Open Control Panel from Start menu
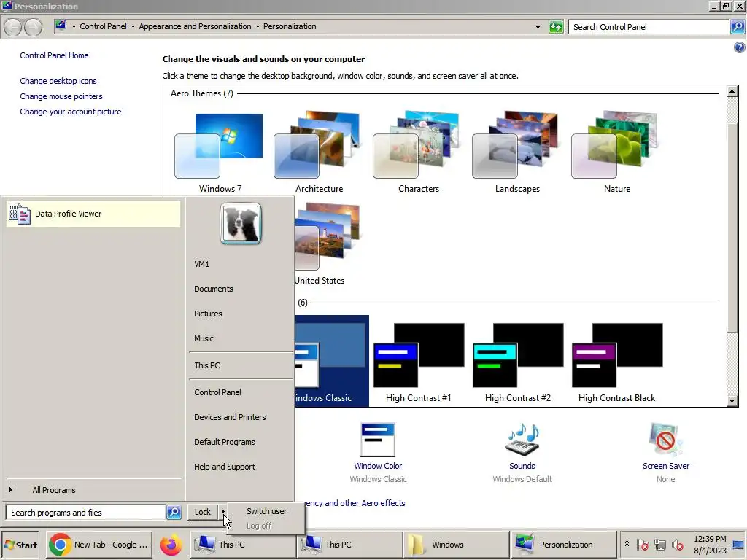 (217, 392)
